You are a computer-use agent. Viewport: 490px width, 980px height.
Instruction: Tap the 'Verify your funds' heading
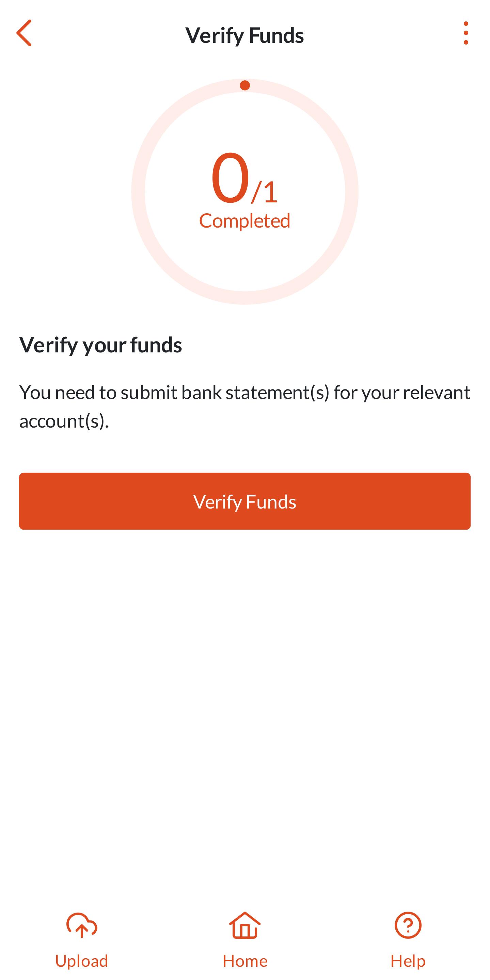pos(100,345)
